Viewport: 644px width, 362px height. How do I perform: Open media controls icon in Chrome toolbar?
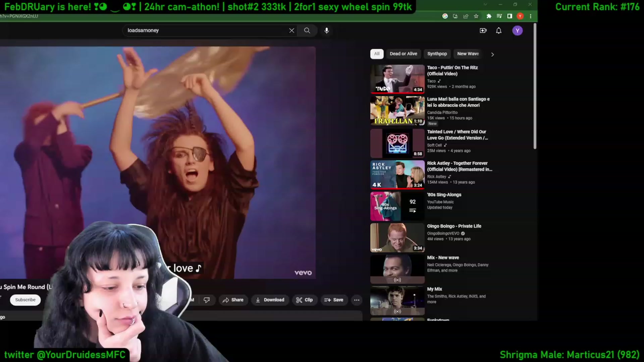(x=499, y=16)
